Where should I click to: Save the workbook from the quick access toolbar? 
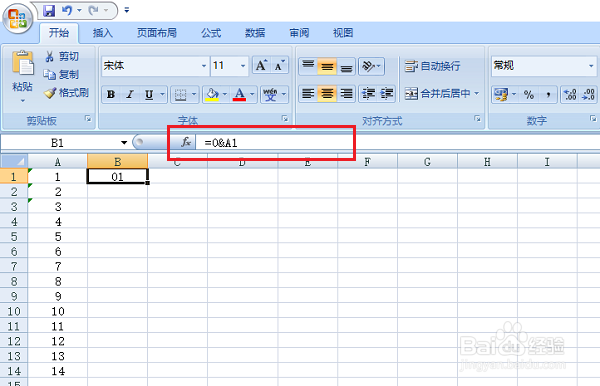click(x=49, y=10)
